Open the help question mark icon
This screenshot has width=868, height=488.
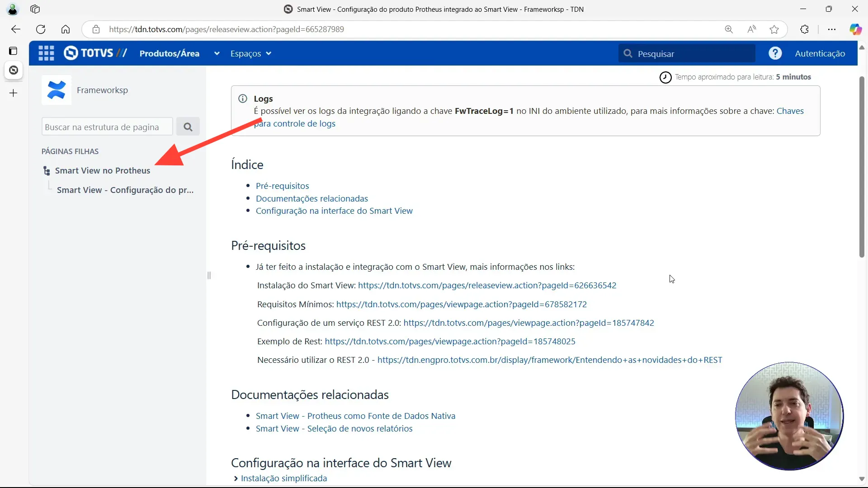click(775, 53)
